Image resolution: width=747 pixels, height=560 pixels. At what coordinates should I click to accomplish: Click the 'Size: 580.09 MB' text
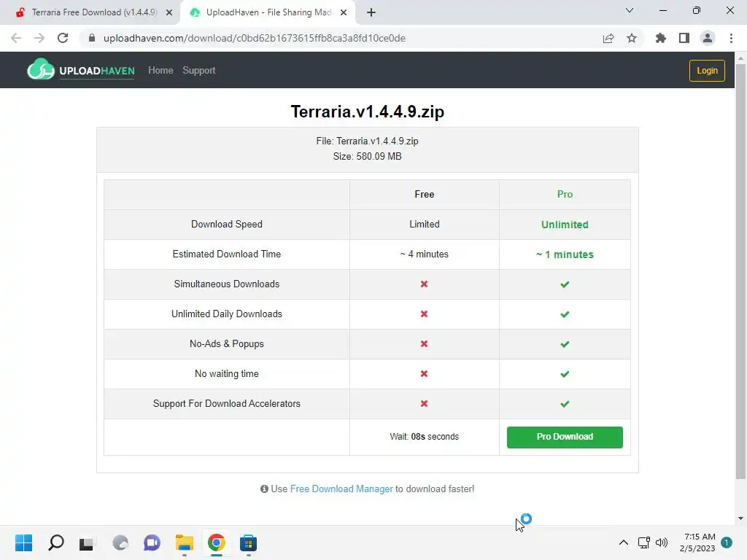tap(368, 157)
